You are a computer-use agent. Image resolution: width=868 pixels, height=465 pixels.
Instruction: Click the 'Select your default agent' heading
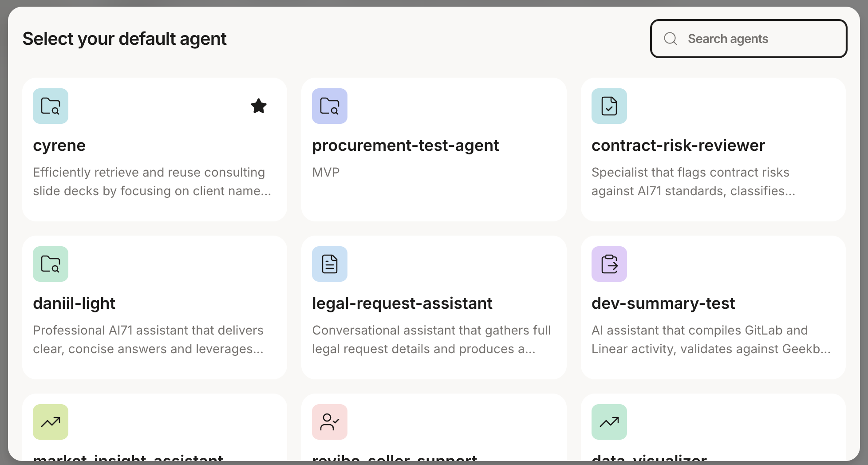click(125, 39)
